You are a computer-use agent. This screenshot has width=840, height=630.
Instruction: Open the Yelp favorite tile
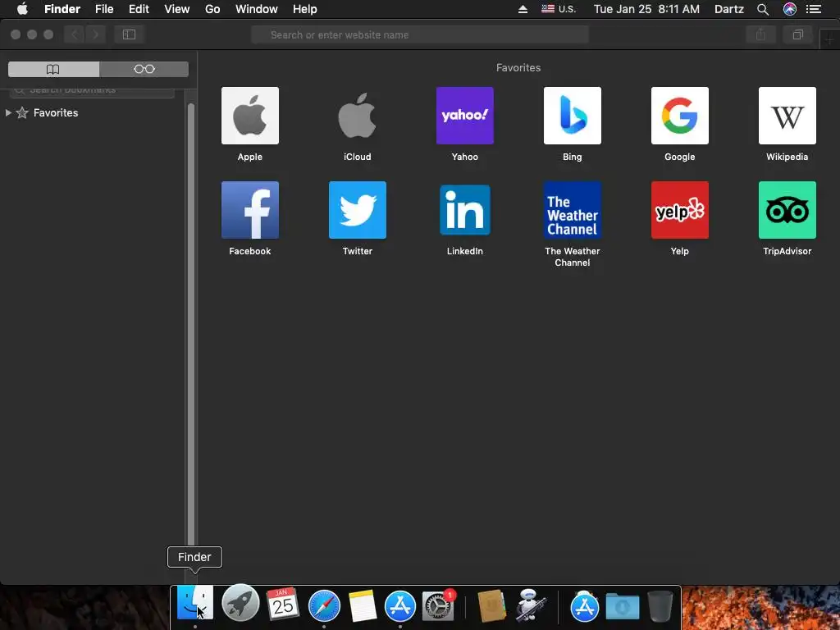(x=680, y=210)
